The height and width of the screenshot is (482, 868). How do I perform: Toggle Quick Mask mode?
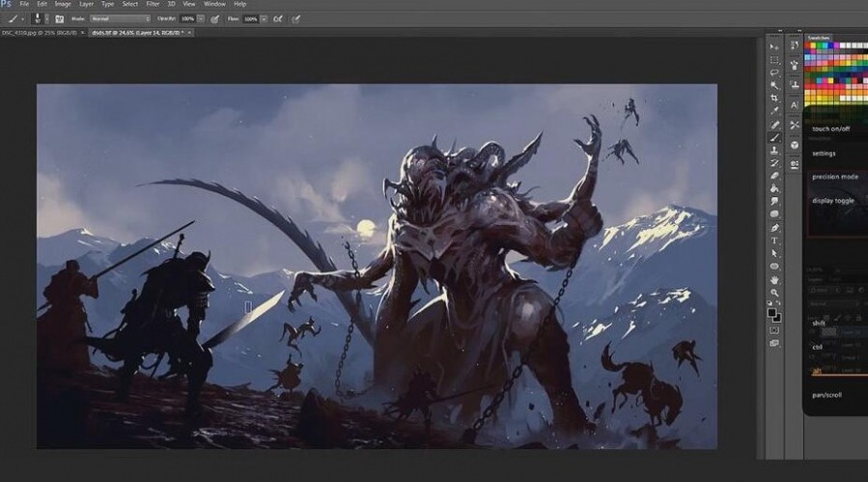(x=774, y=330)
